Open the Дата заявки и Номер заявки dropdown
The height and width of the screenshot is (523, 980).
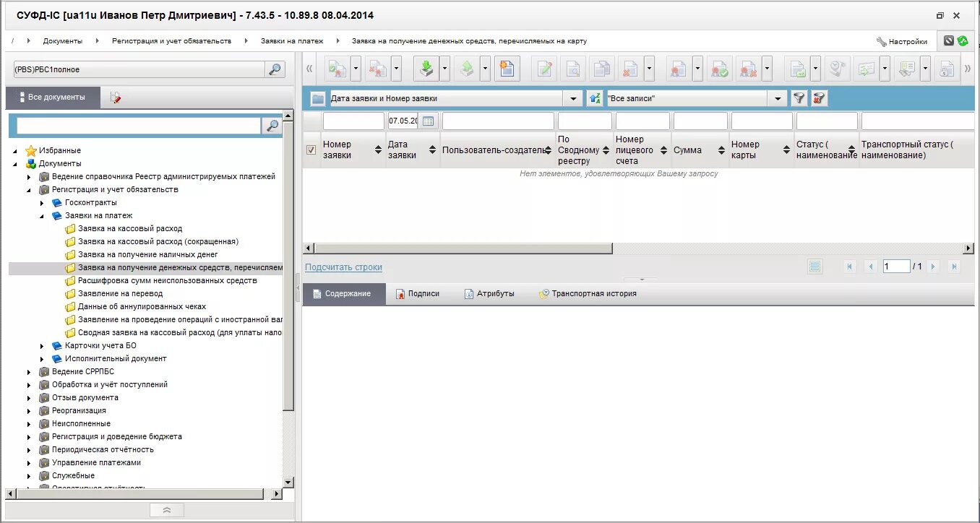(574, 98)
